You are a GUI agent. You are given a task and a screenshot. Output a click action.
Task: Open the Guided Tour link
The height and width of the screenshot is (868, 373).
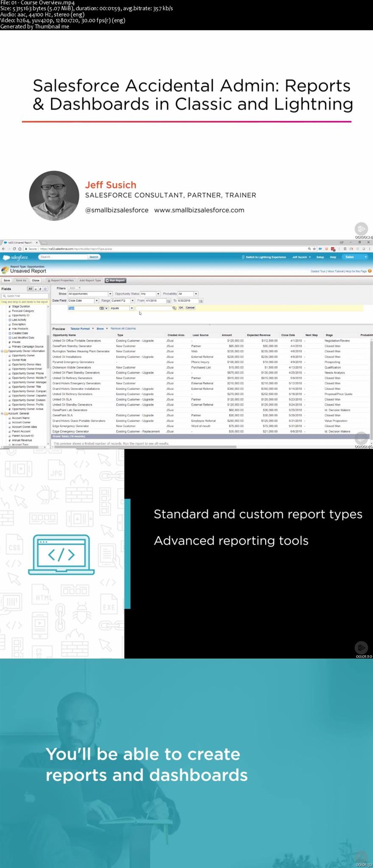click(x=318, y=271)
